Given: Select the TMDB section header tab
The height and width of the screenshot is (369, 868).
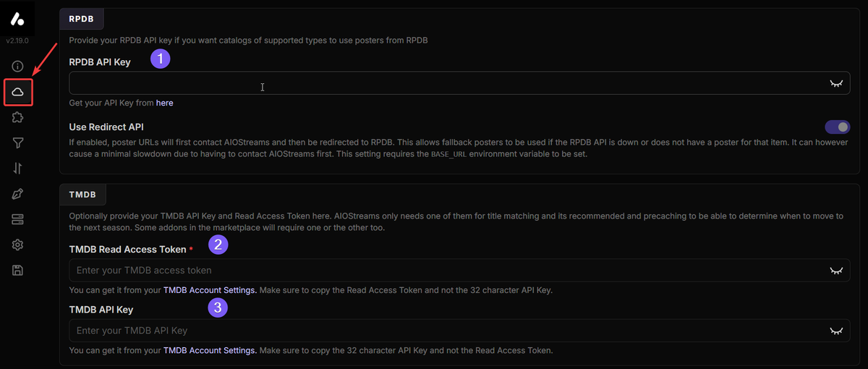Looking at the screenshot, I should [82, 195].
